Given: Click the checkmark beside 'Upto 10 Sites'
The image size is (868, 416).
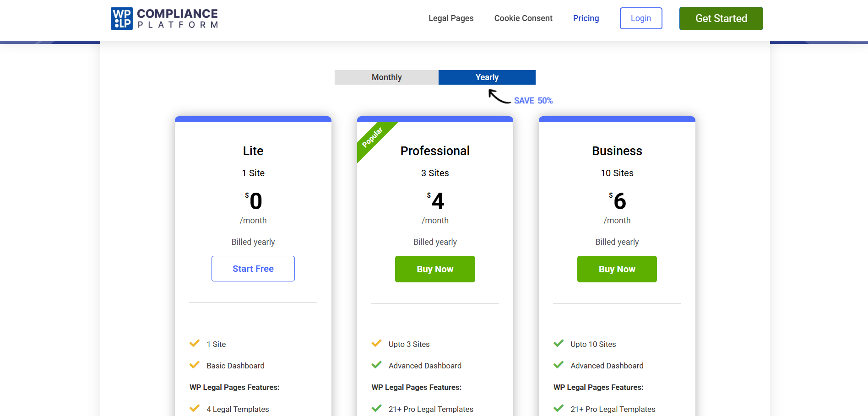Looking at the screenshot, I should [559, 343].
